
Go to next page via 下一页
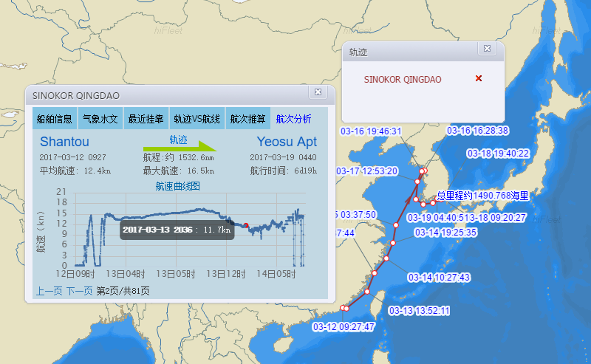(x=79, y=291)
